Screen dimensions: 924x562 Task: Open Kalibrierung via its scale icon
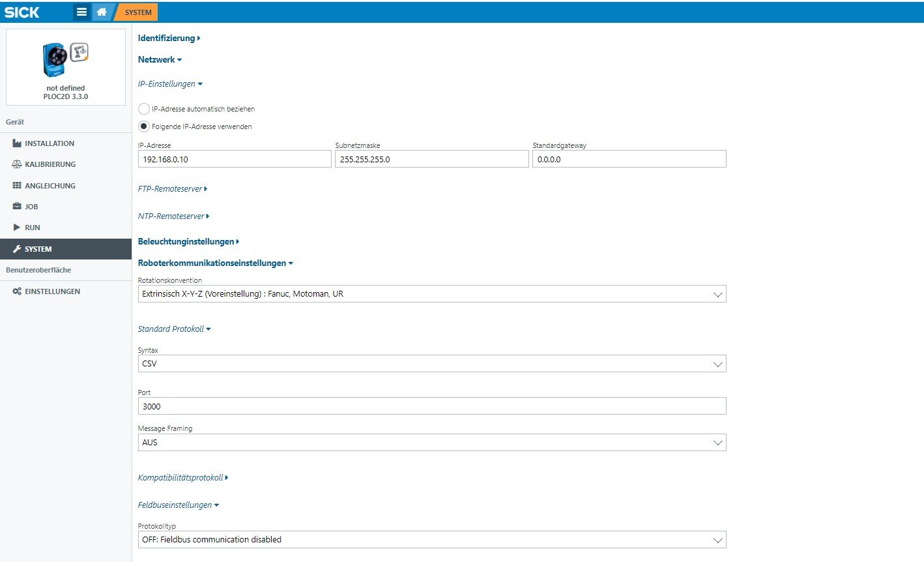17,164
